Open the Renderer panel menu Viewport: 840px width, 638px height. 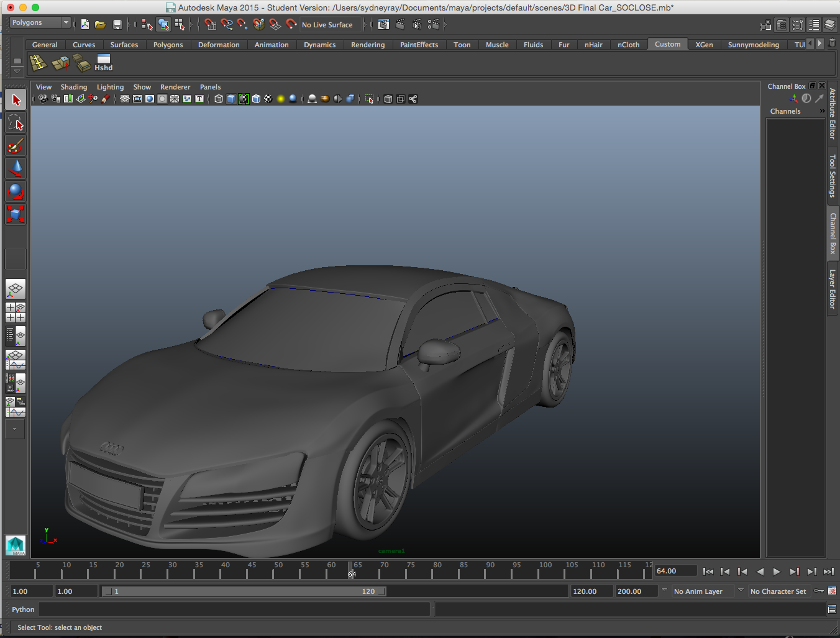tap(175, 87)
